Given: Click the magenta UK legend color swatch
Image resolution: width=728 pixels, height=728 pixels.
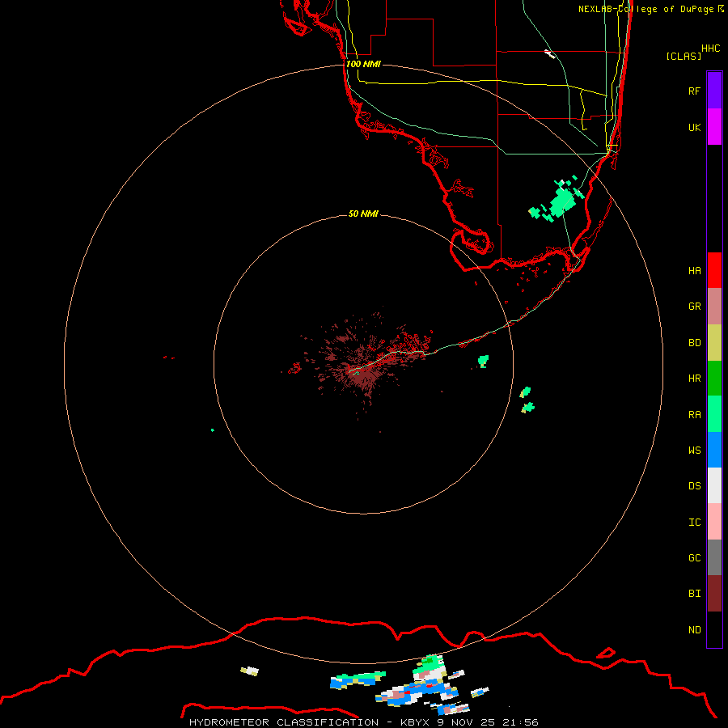Looking at the screenshot, I should click(x=714, y=127).
